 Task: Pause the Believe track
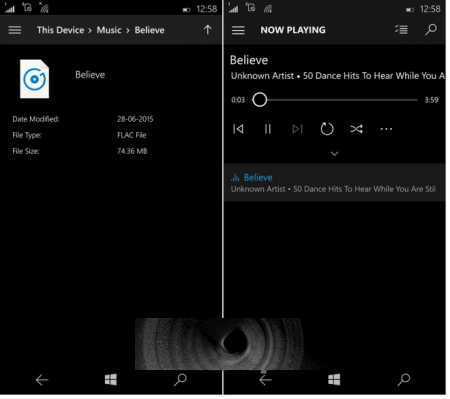click(268, 129)
